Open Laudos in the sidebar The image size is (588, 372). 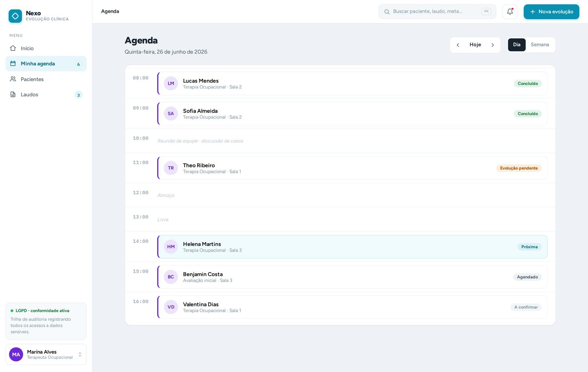point(46,95)
